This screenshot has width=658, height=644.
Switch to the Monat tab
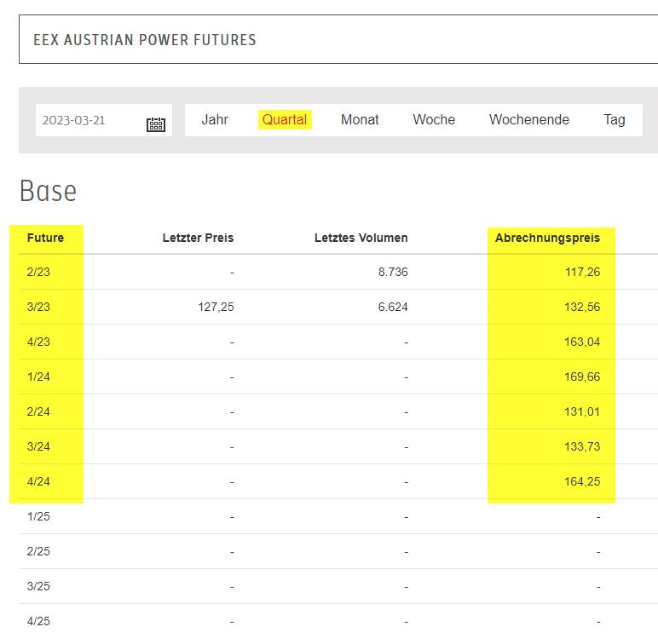pyautogui.click(x=360, y=119)
